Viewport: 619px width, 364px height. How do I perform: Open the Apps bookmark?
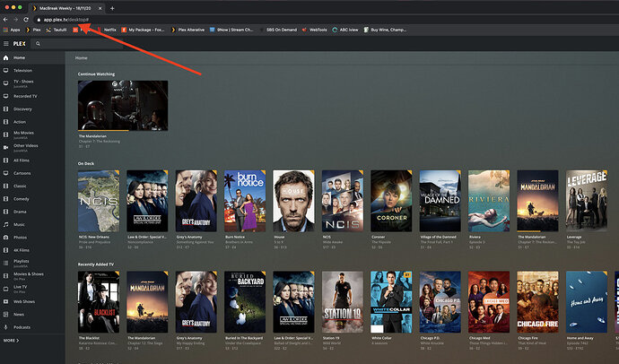click(x=12, y=30)
